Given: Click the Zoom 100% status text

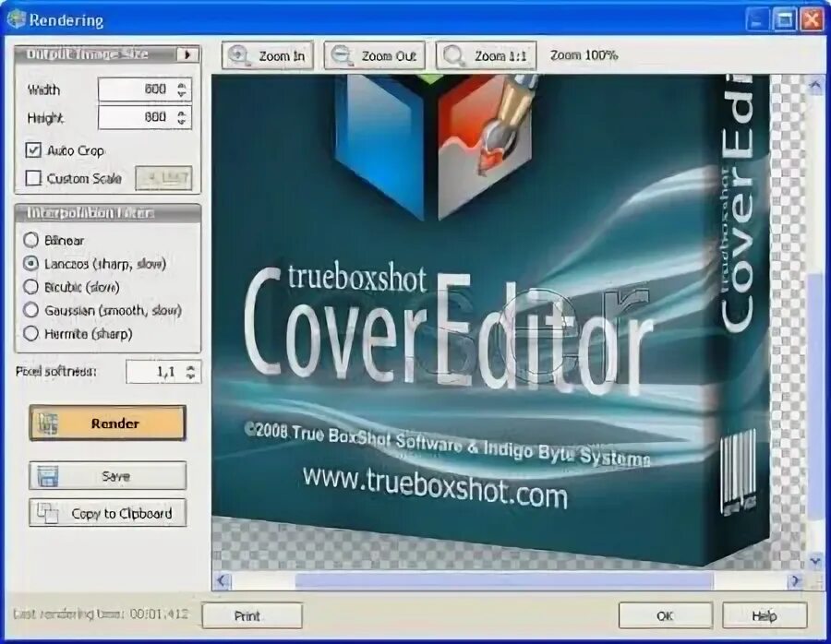Looking at the screenshot, I should [x=584, y=55].
